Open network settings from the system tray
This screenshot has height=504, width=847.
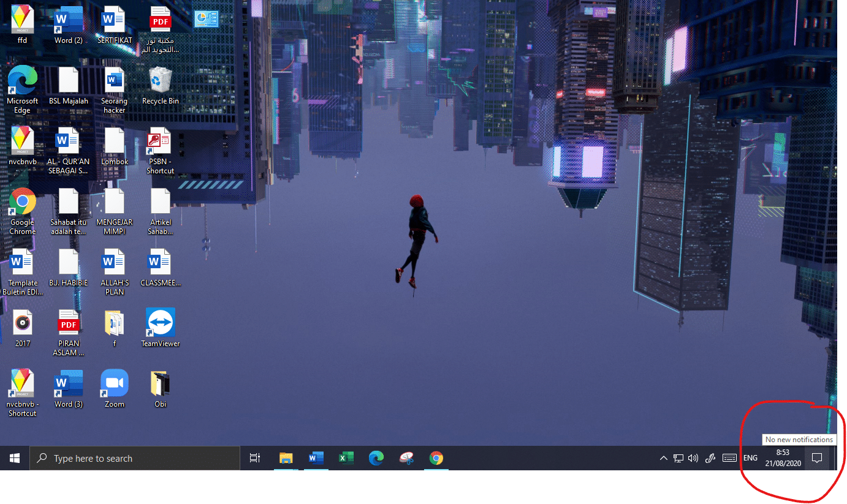click(x=678, y=458)
